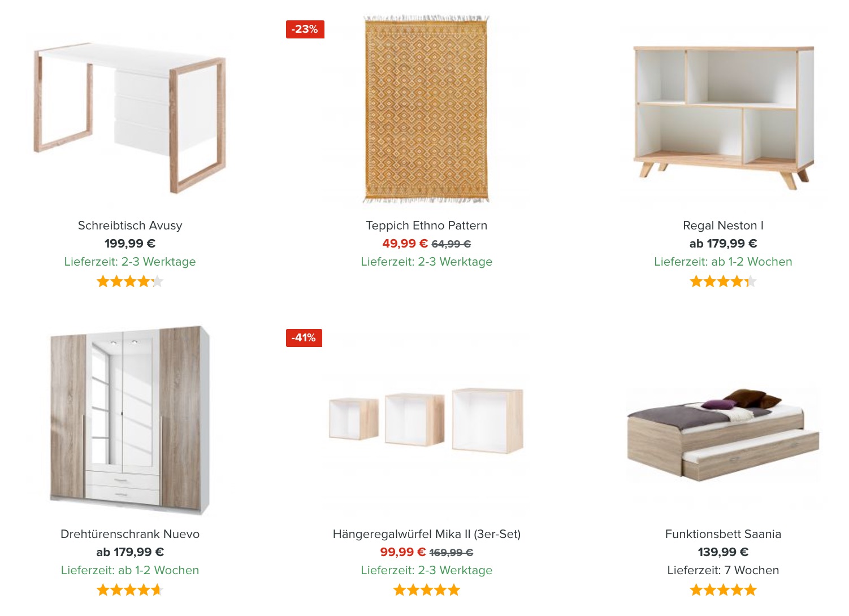Click the five-star rating of Hängeregalwürfel Mika II
This screenshot has height=616, width=849.
pyautogui.click(x=426, y=590)
